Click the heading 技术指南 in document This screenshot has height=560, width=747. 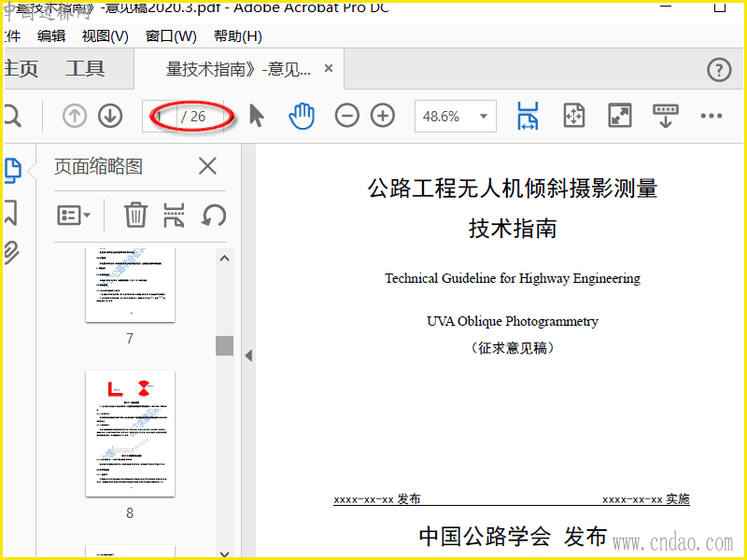pos(513,228)
